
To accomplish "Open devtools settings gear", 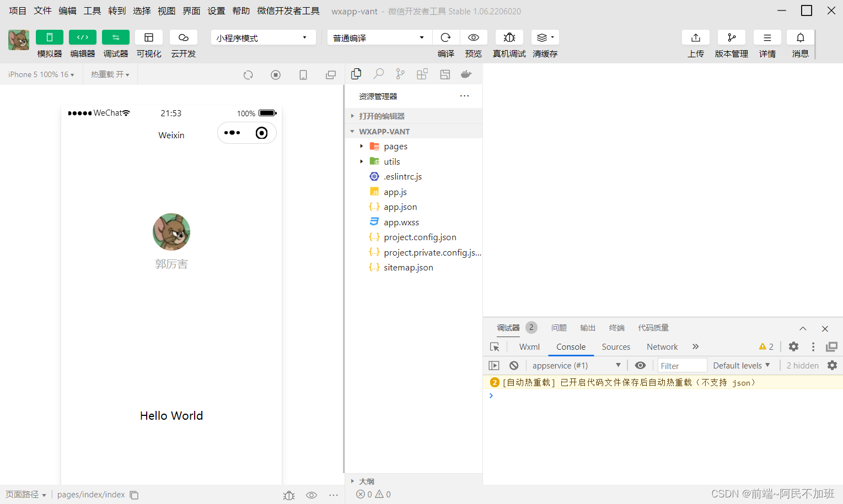I will point(793,346).
